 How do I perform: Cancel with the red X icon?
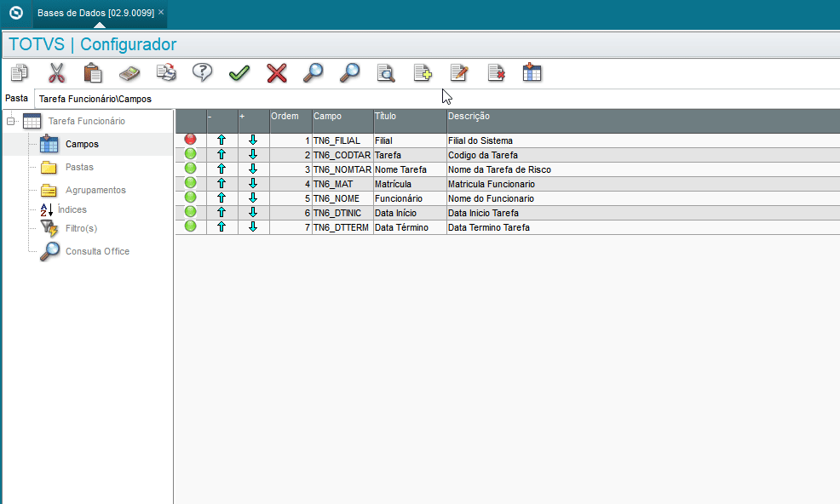pos(276,73)
